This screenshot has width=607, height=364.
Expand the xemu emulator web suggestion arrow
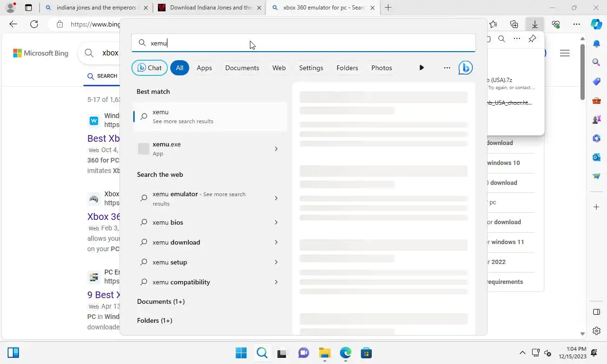pyautogui.click(x=276, y=198)
